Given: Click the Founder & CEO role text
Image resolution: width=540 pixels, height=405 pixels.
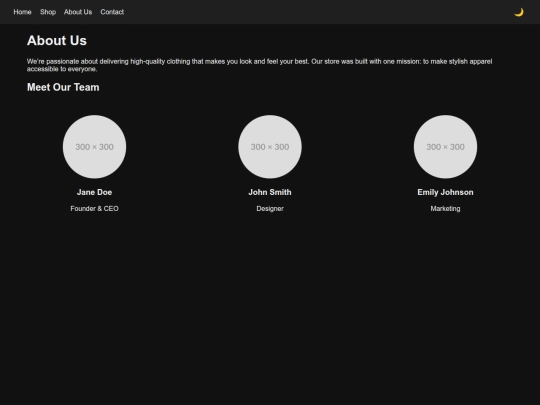Looking at the screenshot, I should tap(94, 209).
